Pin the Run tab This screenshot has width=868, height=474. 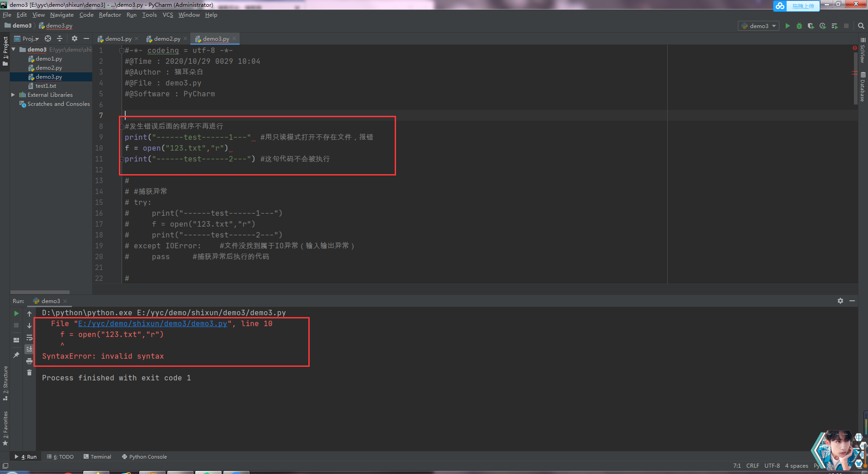16,355
